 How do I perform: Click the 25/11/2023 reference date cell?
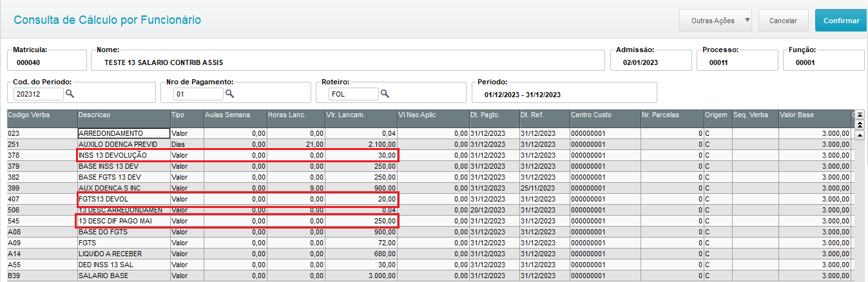[x=545, y=188]
